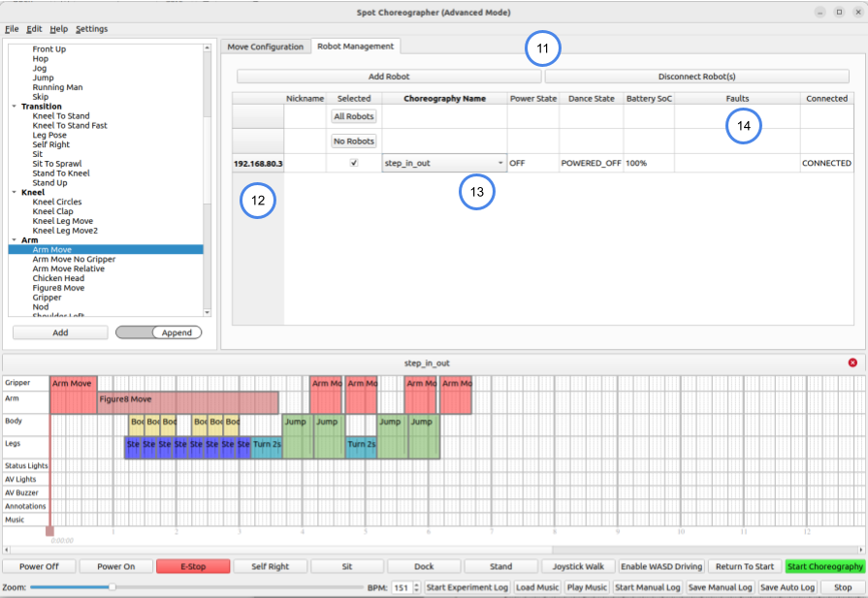Click the All Robots selection button

(354, 116)
